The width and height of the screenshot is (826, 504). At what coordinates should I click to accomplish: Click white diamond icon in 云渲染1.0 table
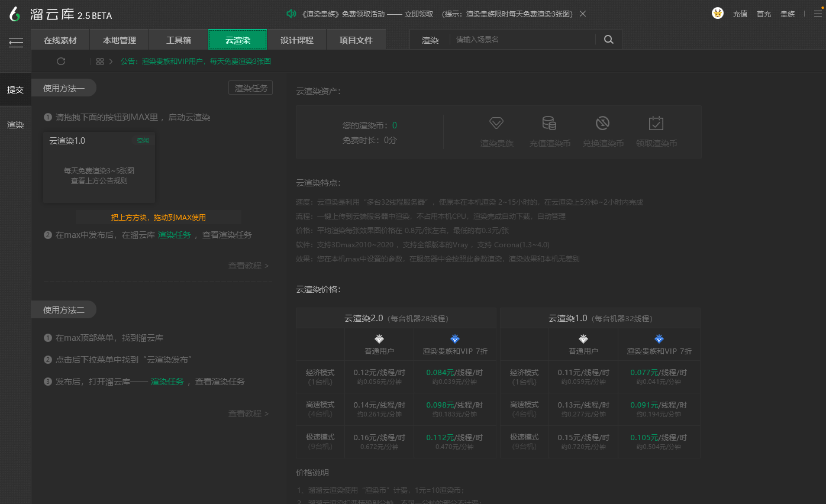click(x=583, y=339)
